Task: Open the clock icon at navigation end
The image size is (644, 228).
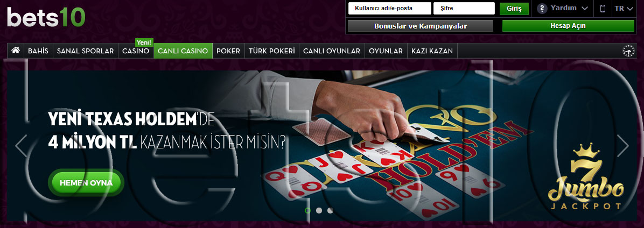Action: tap(628, 51)
